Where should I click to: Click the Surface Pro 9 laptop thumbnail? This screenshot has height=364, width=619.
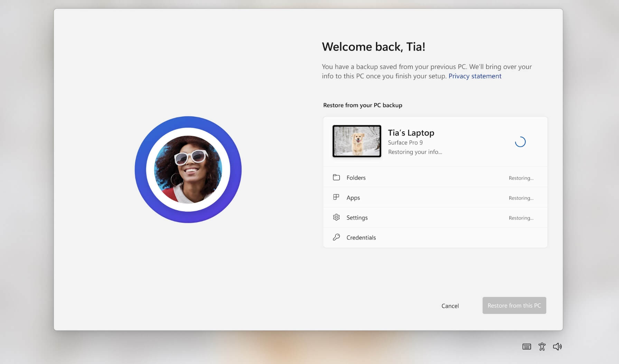pos(357,141)
